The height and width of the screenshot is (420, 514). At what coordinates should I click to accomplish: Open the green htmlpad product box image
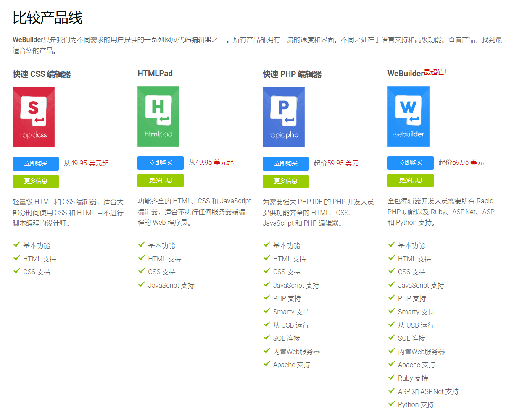tap(158, 116)
